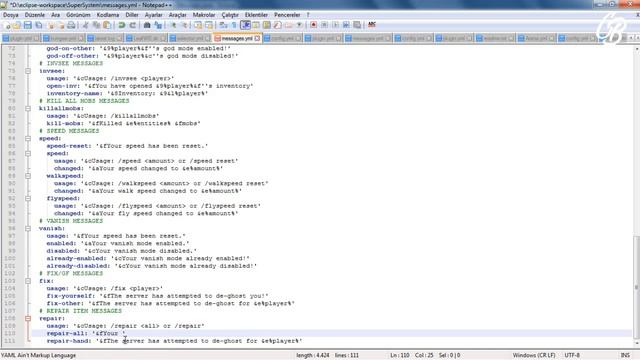Open Find with the binoculars icon
This screenshot has height=360, width=640.
[147, 25]
